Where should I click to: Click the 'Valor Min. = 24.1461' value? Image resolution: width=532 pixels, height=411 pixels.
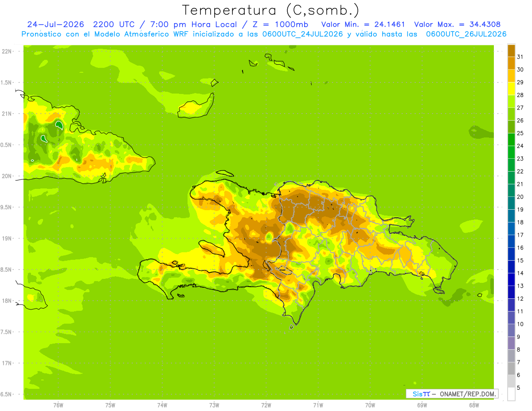click(363, 24)
